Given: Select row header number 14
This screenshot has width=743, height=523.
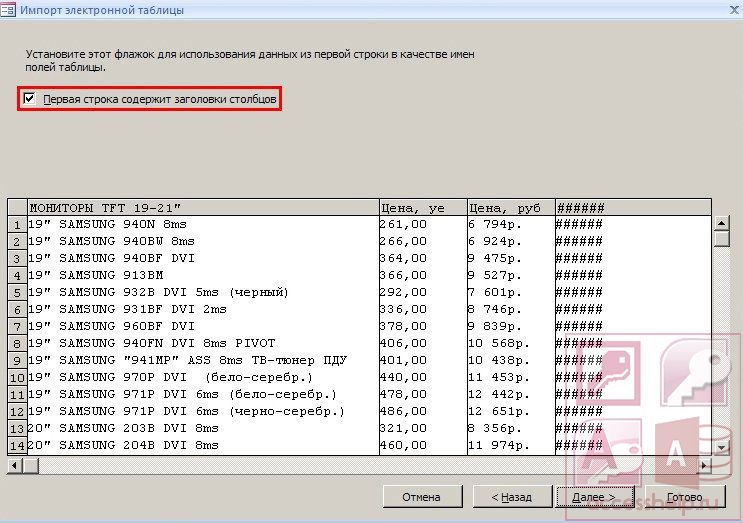Looking at the screenshot, I should click(17, 446).
